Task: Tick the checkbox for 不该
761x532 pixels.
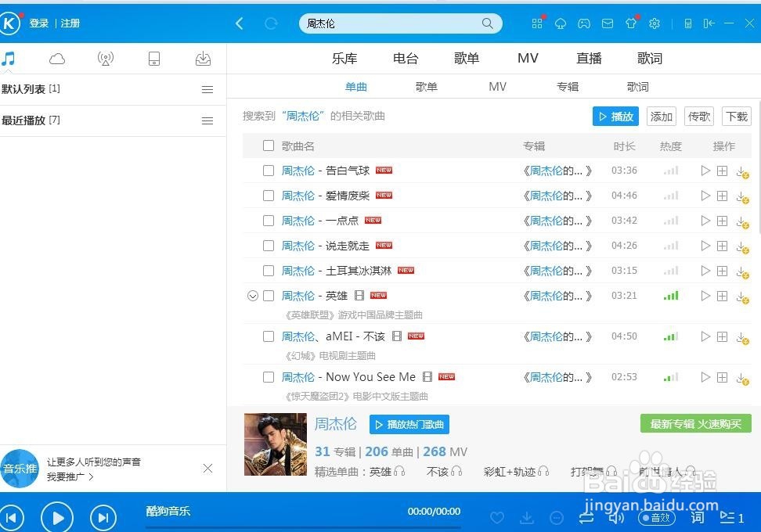Action: 269,336
